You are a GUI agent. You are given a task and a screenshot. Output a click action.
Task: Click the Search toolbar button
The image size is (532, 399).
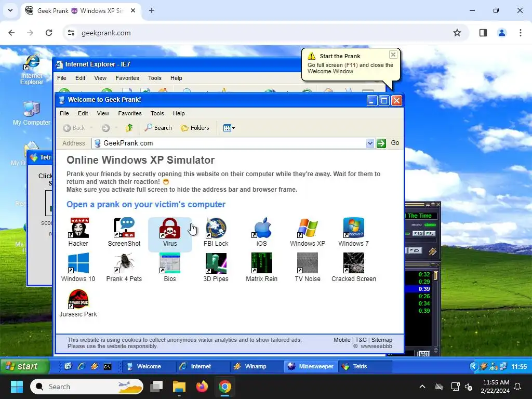(158, 128)
